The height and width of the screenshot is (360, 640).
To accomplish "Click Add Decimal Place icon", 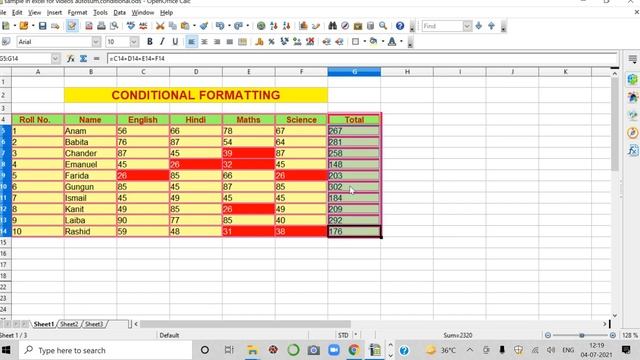I will click(297, 42).
